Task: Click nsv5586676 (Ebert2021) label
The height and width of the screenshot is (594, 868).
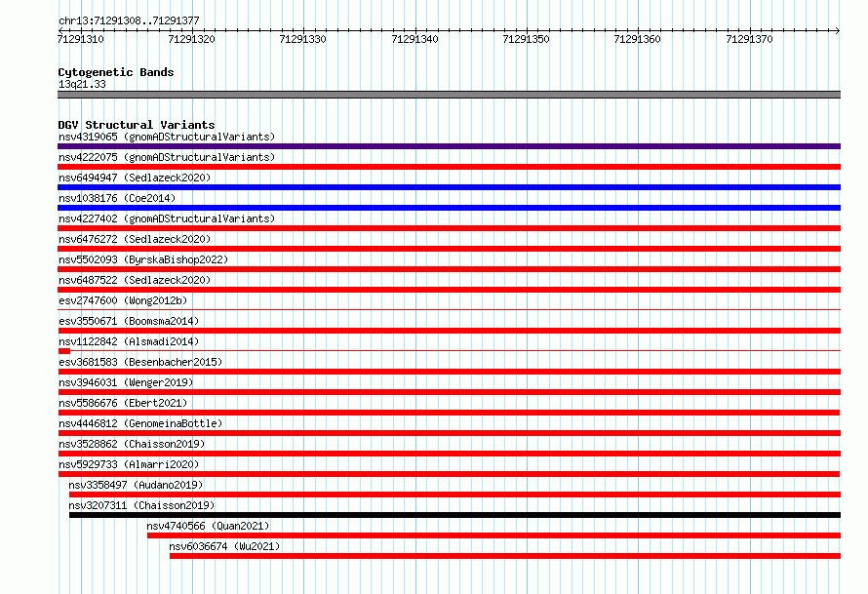Action: click(123, 403)
